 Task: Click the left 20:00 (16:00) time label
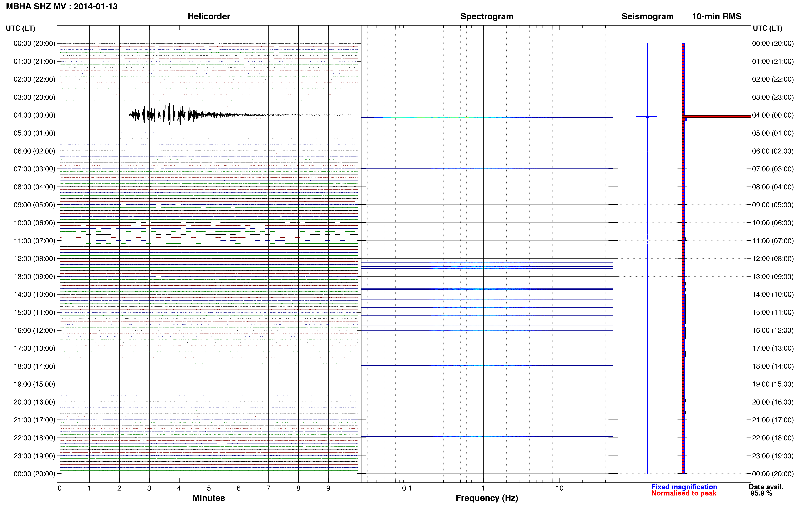coord(34,402)
